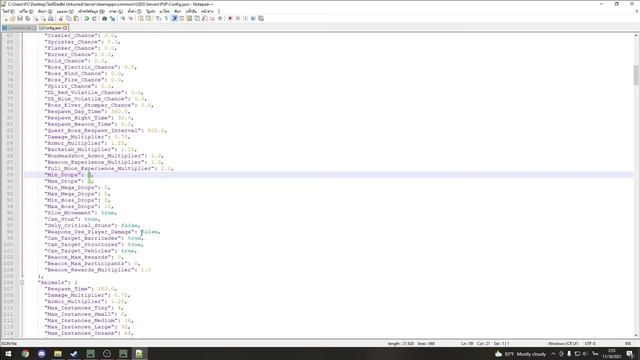Open Find with the binoculars icon
Image resolution: width=640 pixels, height=360 pixels.
[x=104, y=18]
